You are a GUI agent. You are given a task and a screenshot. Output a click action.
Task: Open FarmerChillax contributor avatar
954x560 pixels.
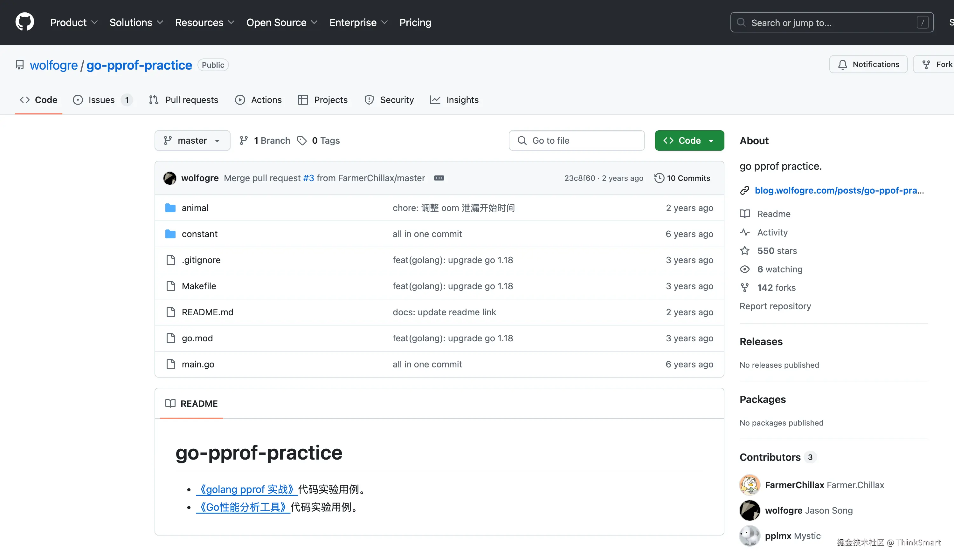tap(750, 485)
